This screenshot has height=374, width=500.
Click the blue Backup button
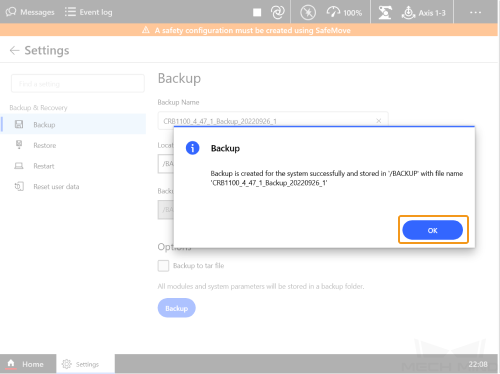pos(177,308)
